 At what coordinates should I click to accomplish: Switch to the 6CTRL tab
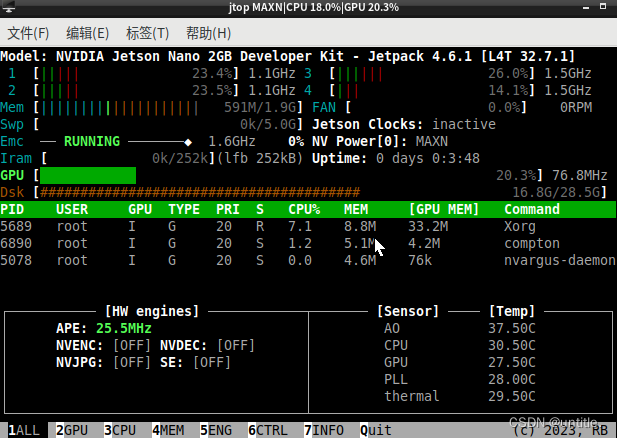point(268,430)
